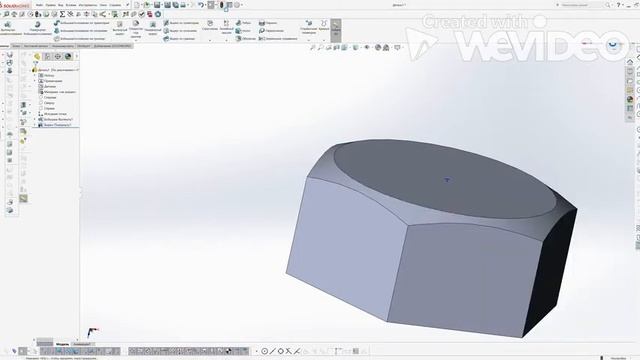This screenshot has width=640, height=360.
Task: Click the Extruded Cut feature icon
Action: (120, 24)
